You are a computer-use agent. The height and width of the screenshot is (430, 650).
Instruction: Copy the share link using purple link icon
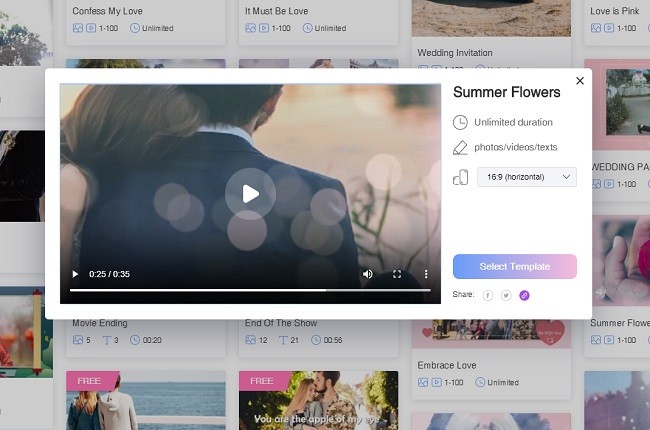point(524,295)
